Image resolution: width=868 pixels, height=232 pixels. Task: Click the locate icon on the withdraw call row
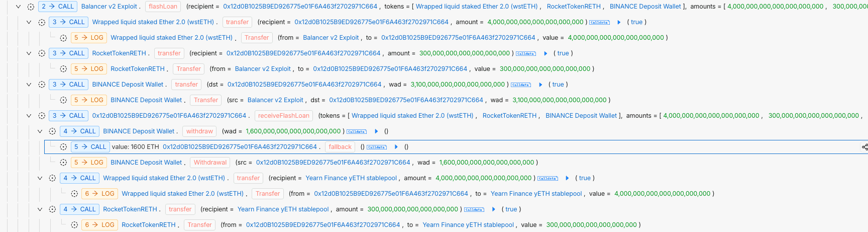52,131
